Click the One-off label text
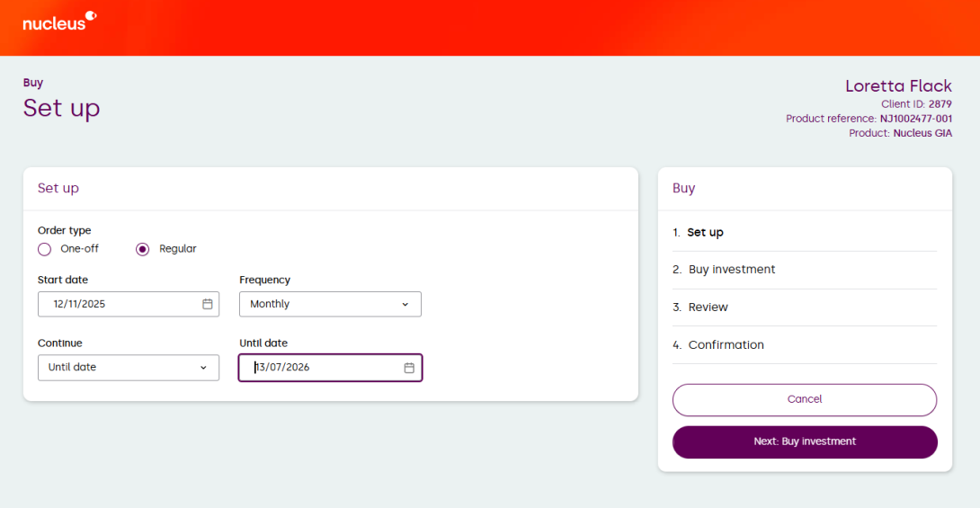Image resolution: width=980 pixels, height=508 pixels. coord(79,249)
